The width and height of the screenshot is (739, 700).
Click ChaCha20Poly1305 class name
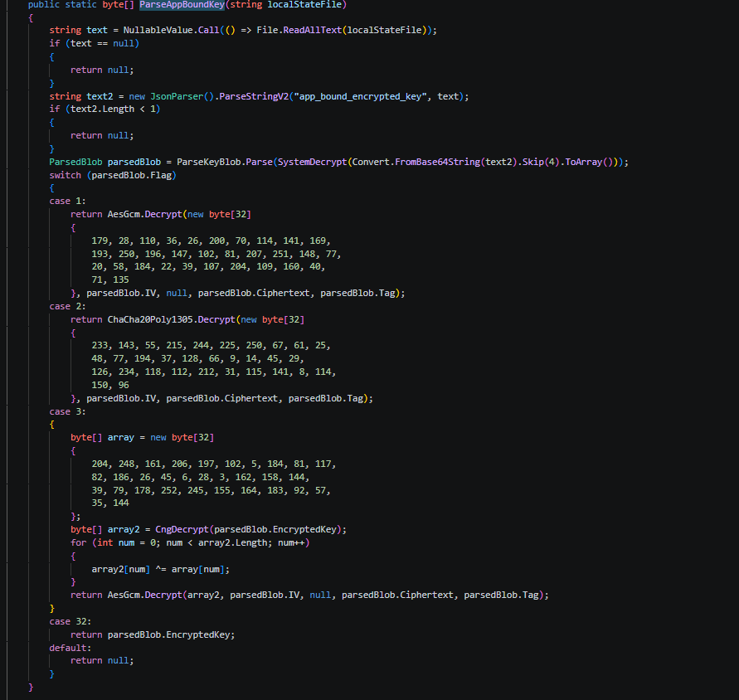150,319
